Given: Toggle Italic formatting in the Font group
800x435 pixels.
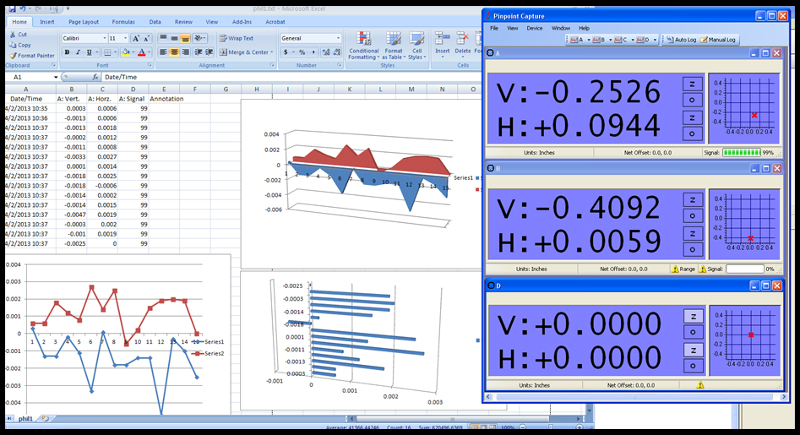Looking at the screenshot, I should tap(78, 52).
